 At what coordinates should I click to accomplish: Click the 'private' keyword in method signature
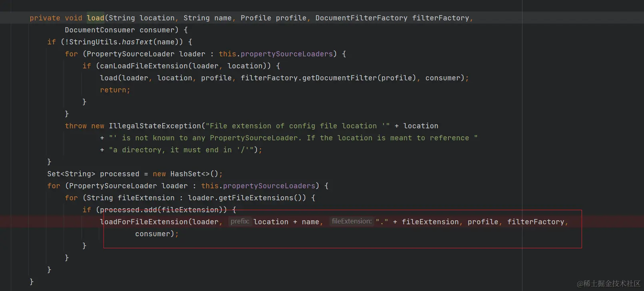point(45,18)
